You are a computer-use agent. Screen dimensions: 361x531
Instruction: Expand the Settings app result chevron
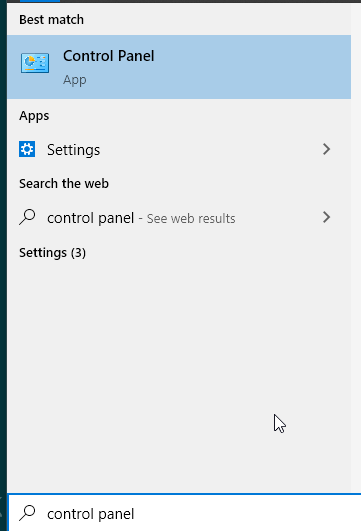(326, 149)
